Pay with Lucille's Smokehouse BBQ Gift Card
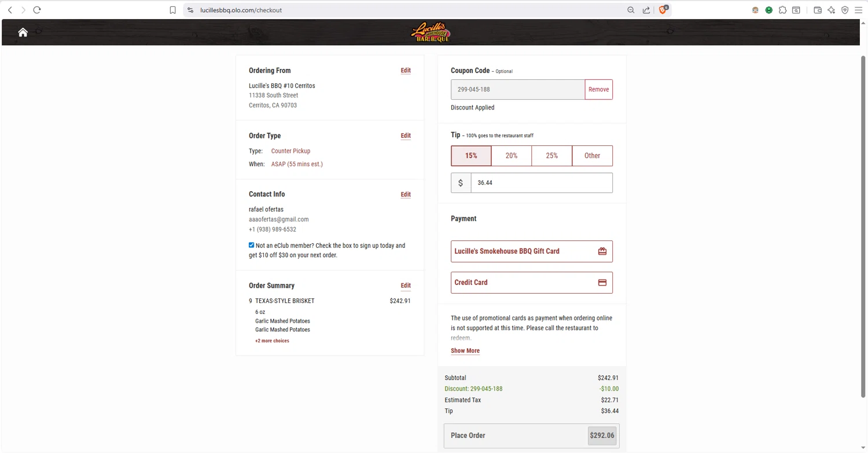Viewport: 868px width, 453px height. click(x=532, y=251)
